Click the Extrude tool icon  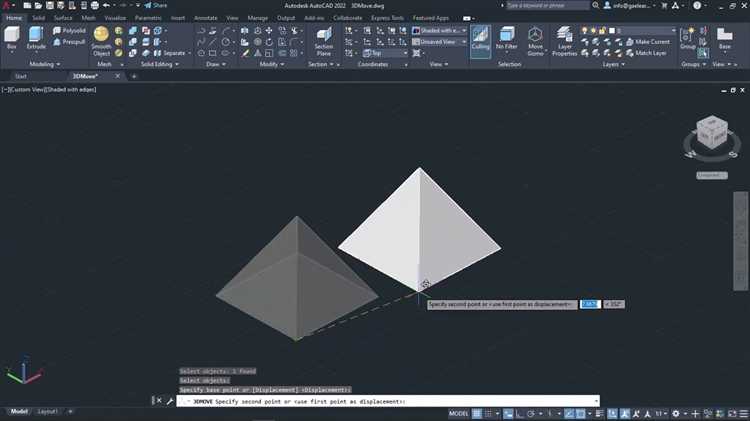click(37, 39)
